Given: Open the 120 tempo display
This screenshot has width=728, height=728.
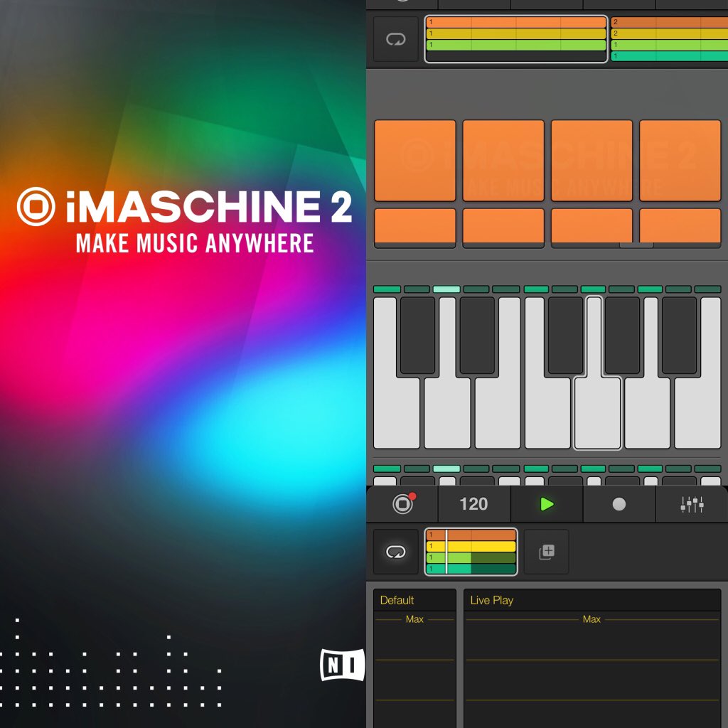Looking at the screenshot, I should [x=473, y=504].
